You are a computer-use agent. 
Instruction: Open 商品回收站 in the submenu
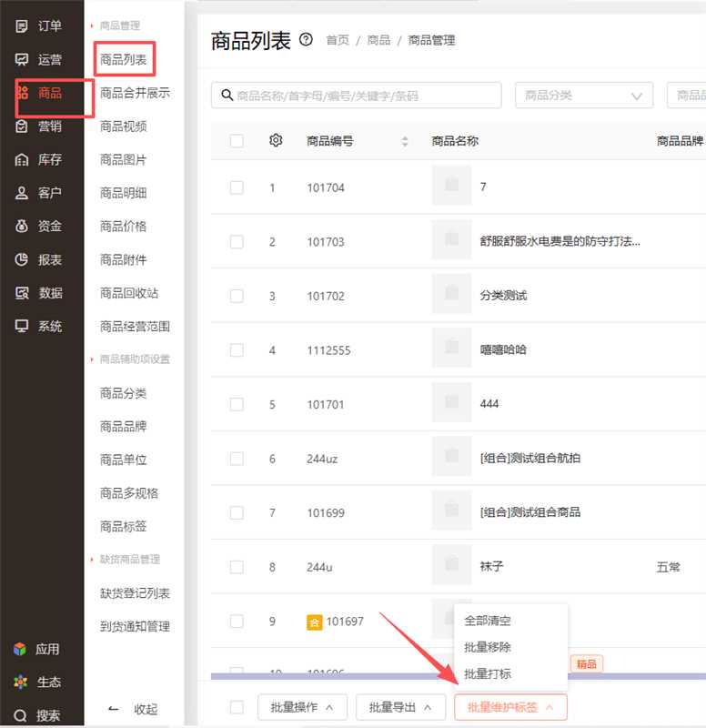129,293
